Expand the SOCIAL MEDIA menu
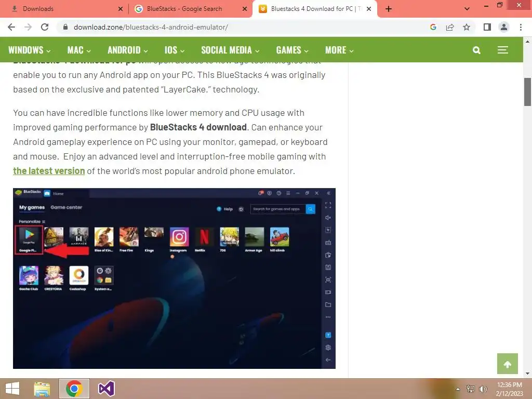This screenshot has height=399, width=532. (x=230, y=50)
